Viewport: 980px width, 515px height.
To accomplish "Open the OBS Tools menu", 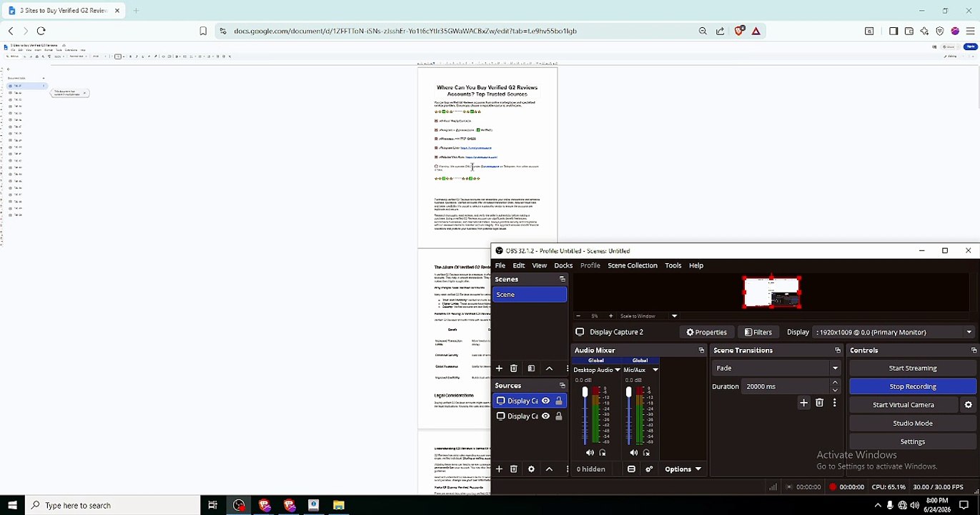I will 673,265.
